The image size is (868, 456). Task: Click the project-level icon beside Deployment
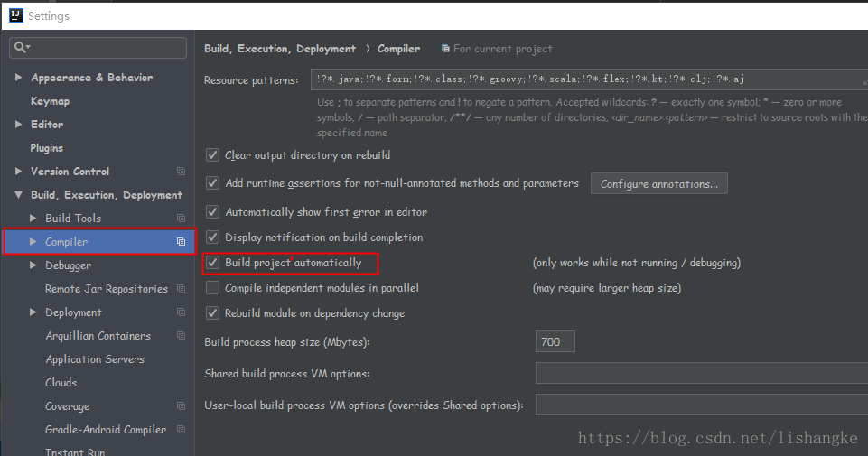pos(181,312)
